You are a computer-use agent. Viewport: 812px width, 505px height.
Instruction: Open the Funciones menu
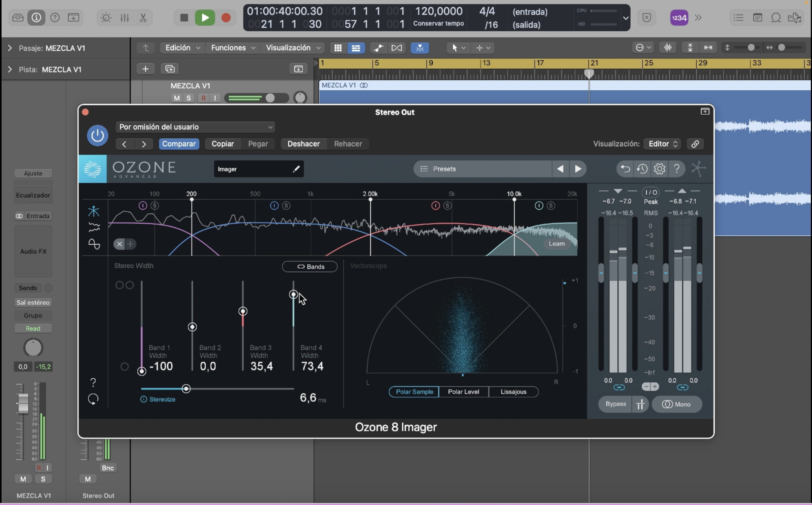click(x=233, y=48)
